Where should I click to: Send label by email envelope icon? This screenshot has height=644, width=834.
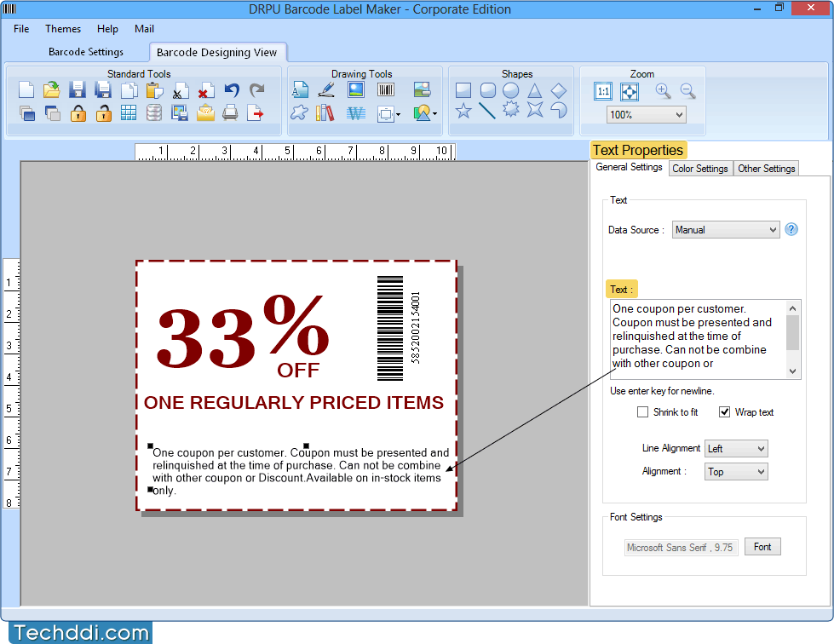coord(205,112)
